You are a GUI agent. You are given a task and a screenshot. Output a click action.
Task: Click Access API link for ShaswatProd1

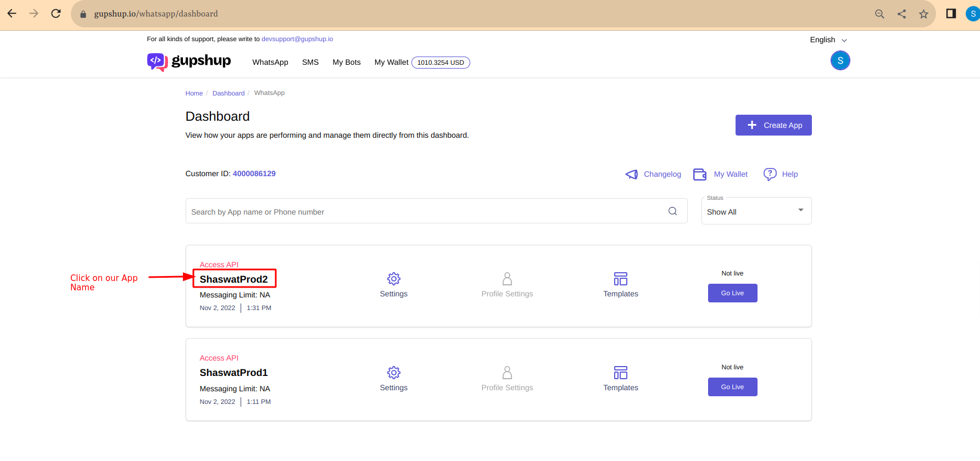(219, 358)
